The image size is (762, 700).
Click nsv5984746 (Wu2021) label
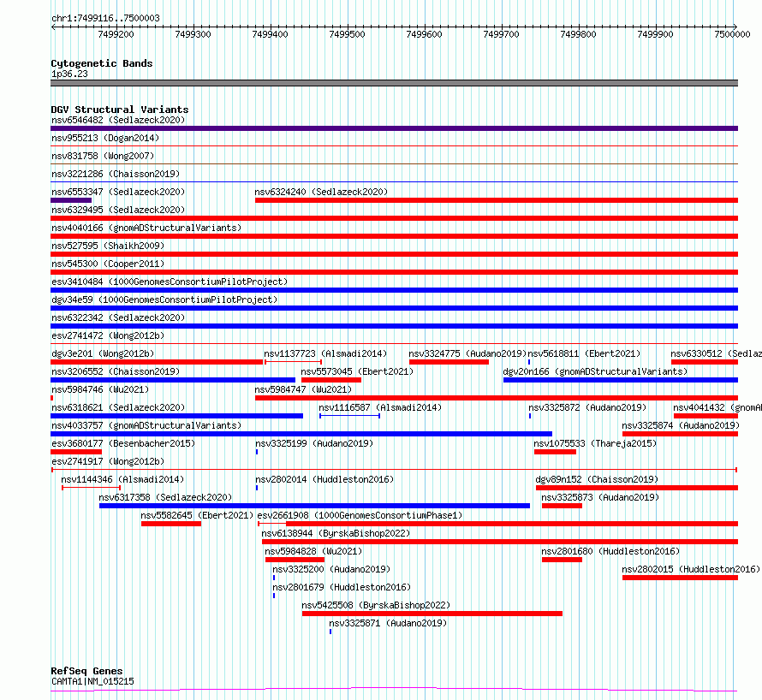tap(100, 389)
